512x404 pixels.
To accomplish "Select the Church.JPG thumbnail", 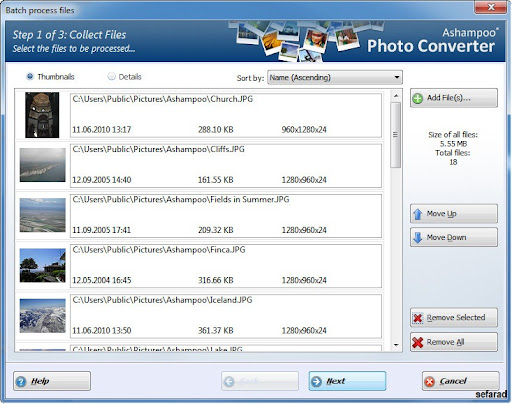I will (x=42, y=115).
